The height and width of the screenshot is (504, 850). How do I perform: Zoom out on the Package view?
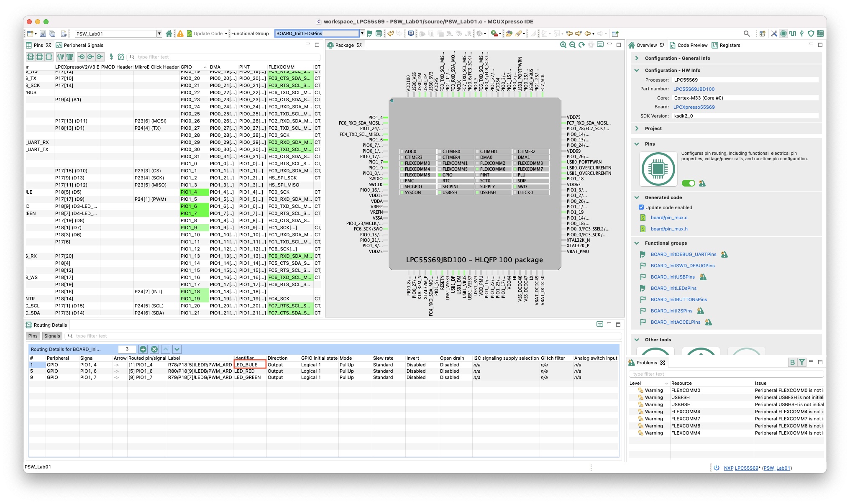(x=572, y=45)
